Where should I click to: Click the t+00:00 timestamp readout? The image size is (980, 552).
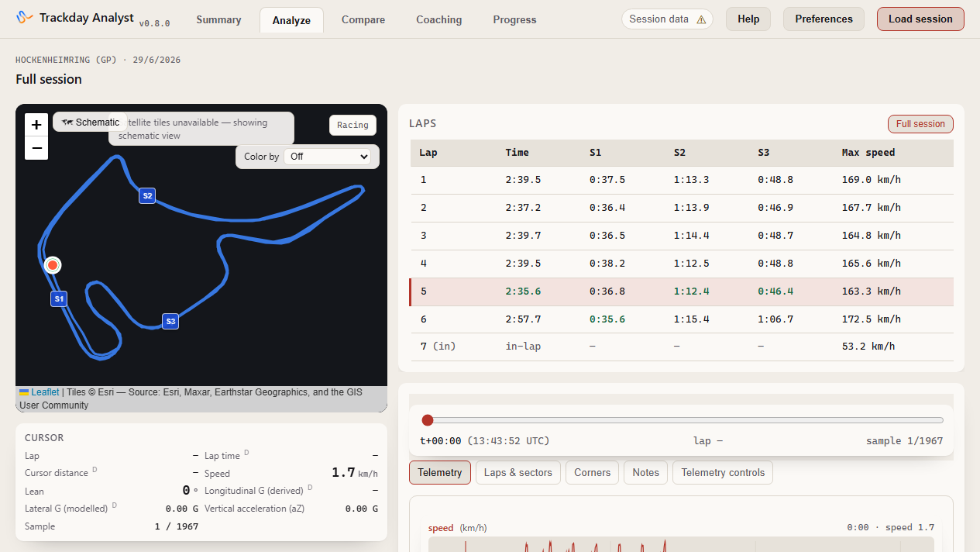(x=441, y=441)
